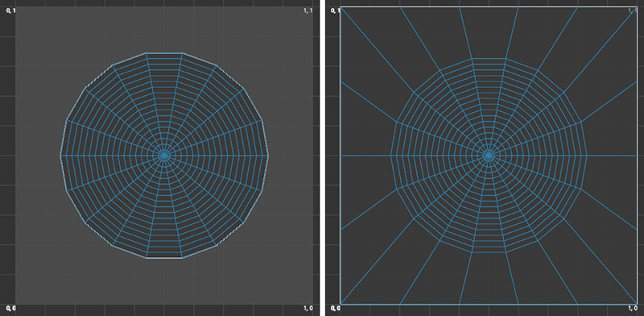
Task: Click the "0, 1" coordinate label in the left UV view
Action: (x=10, y=10)
